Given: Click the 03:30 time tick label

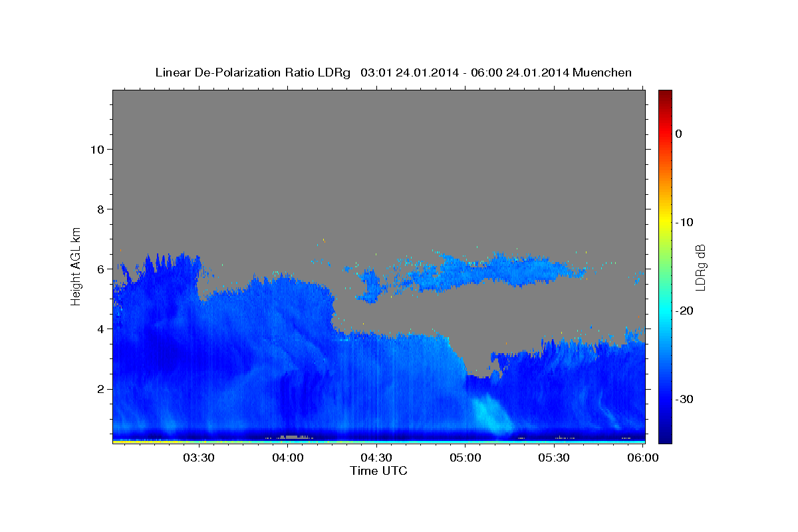Looking at the screenshot, I should coord(198,458).
